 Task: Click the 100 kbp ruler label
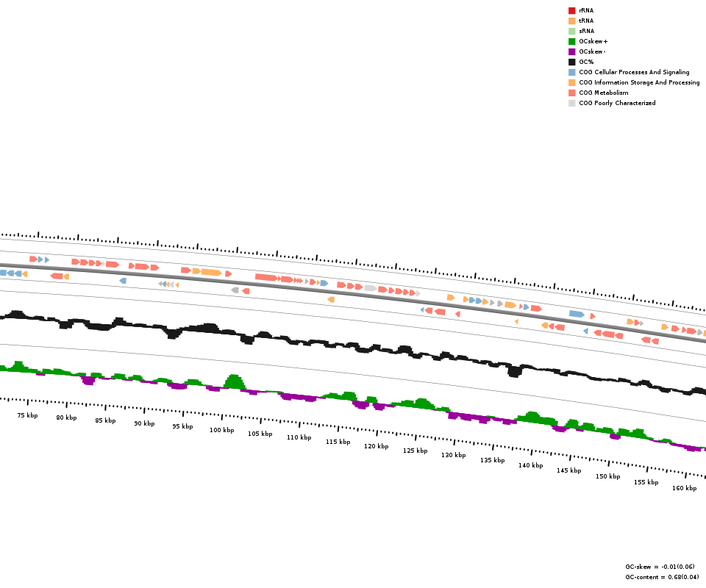click(x=221, y=430)
